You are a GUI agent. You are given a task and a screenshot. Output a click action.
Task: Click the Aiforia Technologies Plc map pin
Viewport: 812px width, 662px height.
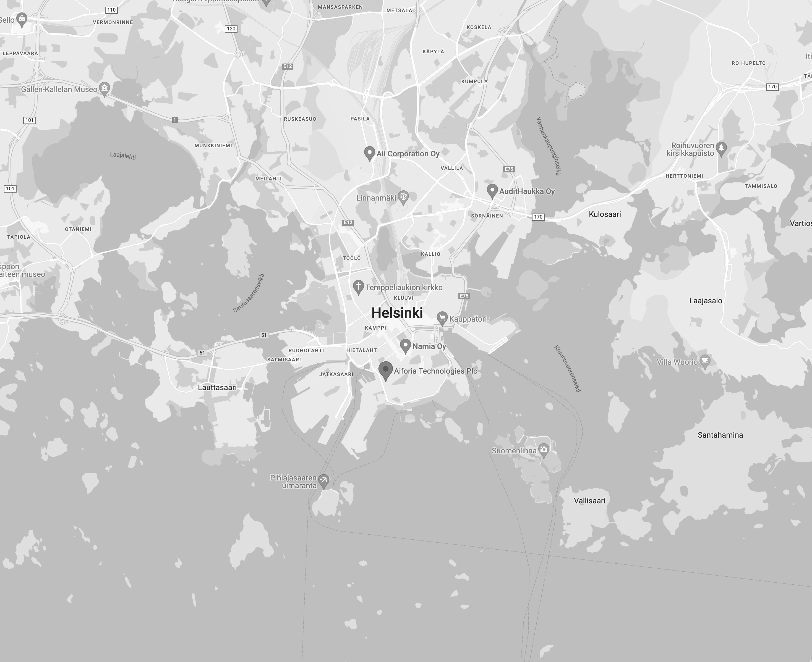385,371
